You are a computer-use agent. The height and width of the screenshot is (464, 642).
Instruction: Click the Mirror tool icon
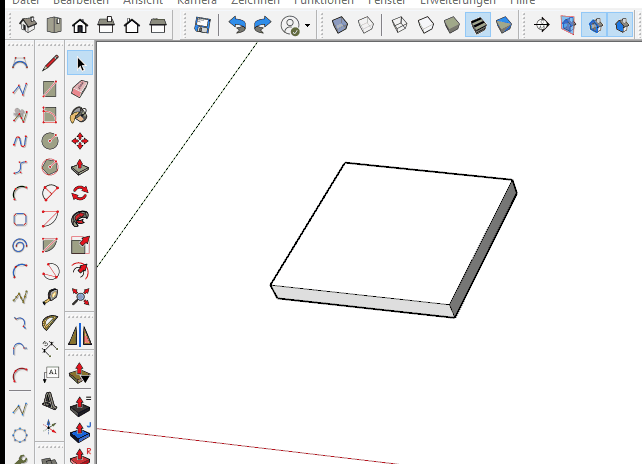[x=80, y=336]
